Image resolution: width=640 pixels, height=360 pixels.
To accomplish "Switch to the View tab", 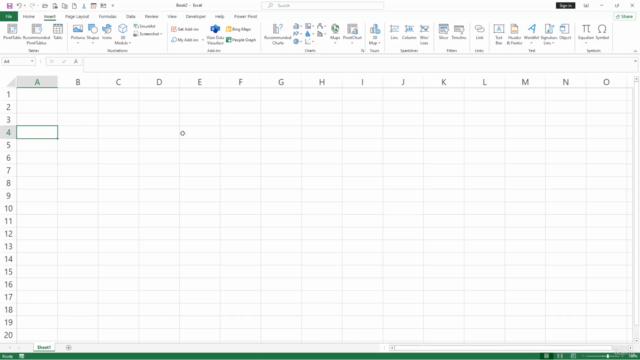I will pyautogui.click(x=172, y=16).
